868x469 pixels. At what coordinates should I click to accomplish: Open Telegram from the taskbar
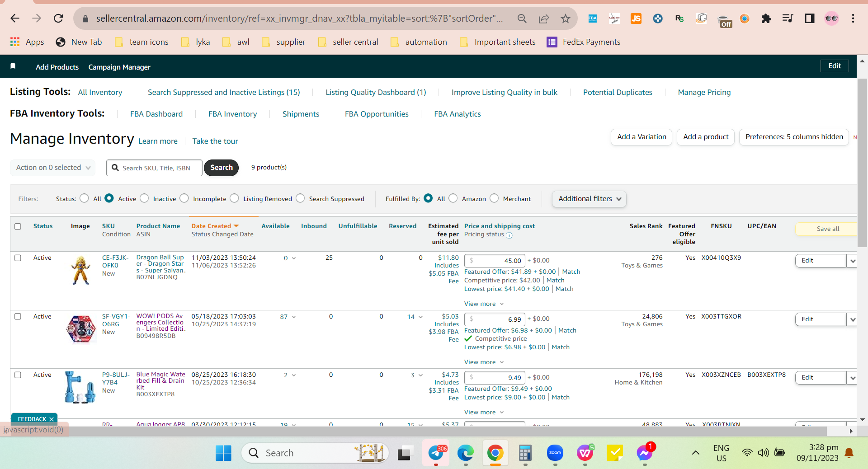pyautogui.click(x=436, y=453)
